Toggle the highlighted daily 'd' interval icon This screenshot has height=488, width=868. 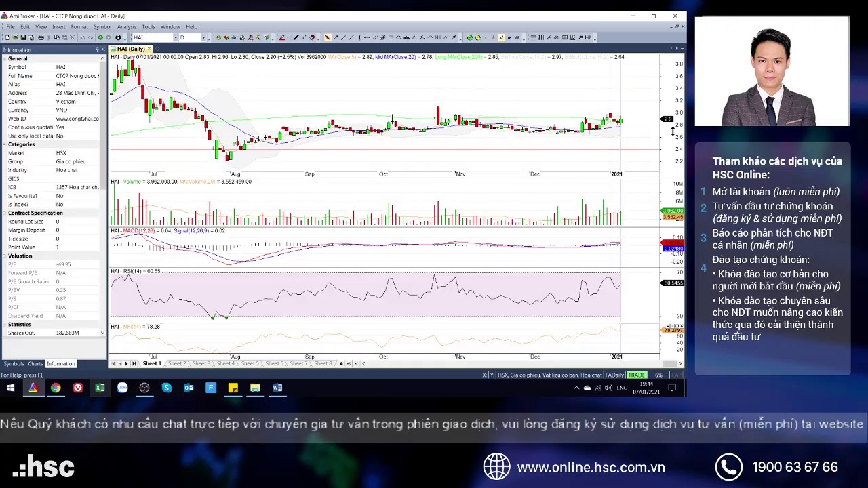[501, 37]
